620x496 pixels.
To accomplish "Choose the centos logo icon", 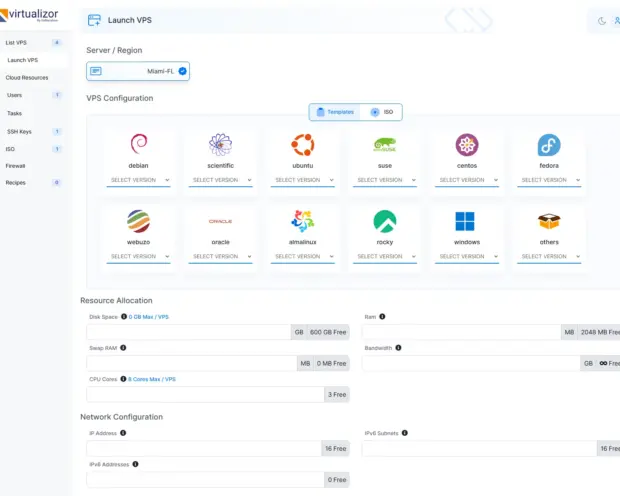I will click(467, 145).
